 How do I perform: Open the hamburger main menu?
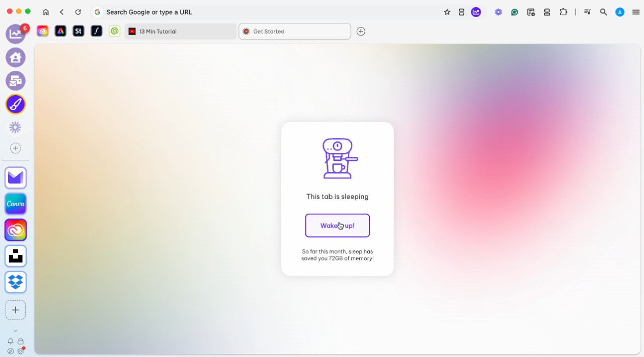click(x=635, y=12)
